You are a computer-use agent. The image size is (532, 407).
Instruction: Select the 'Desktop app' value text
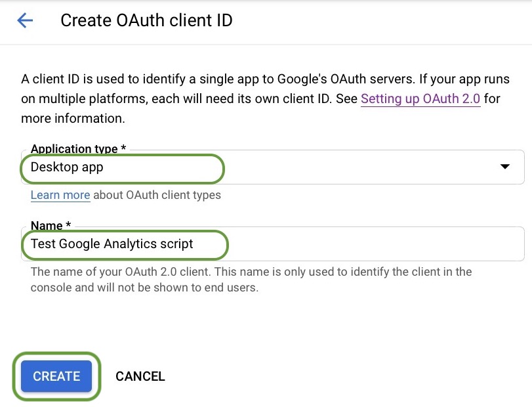(x=67, y=167)
